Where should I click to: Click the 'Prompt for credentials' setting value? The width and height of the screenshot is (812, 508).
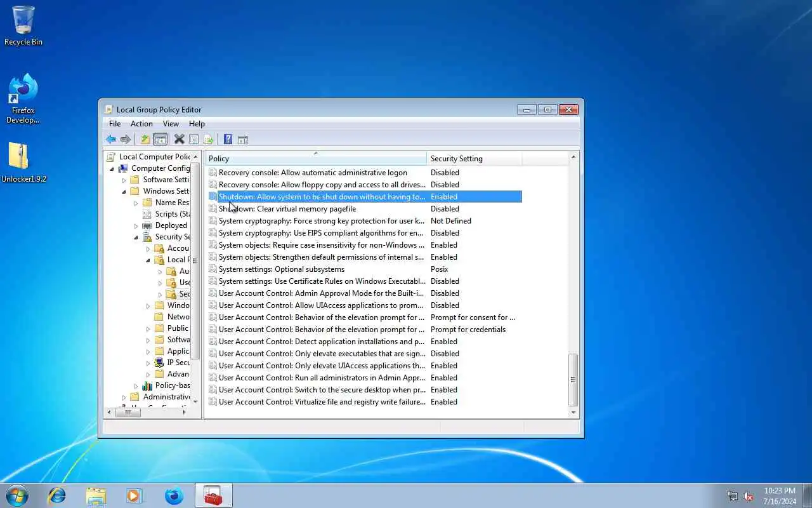(468, 330)
